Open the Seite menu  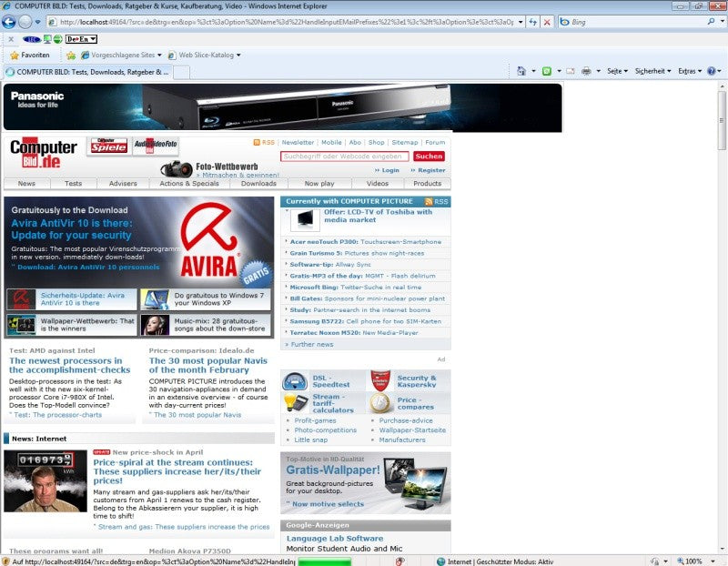point(617,71)
